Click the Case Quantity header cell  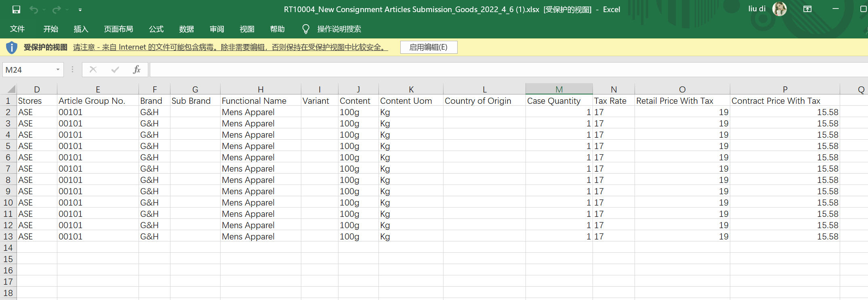(x=559, y=101)
